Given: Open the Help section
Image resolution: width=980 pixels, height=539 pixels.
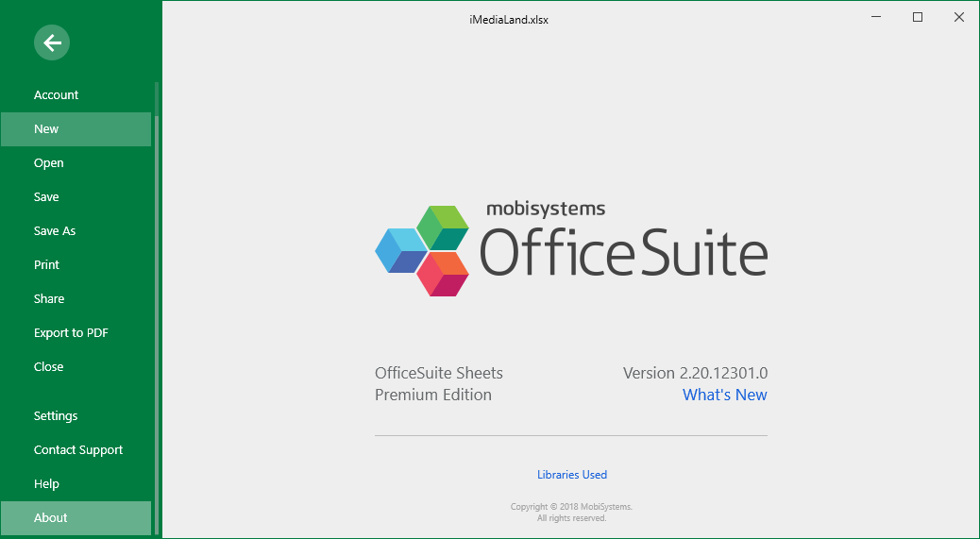Looking at the screenshot, I should 76,484.
